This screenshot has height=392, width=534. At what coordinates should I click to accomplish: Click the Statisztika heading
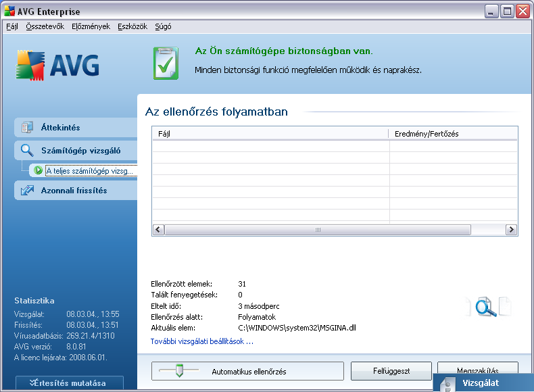(x=34, y=301)
